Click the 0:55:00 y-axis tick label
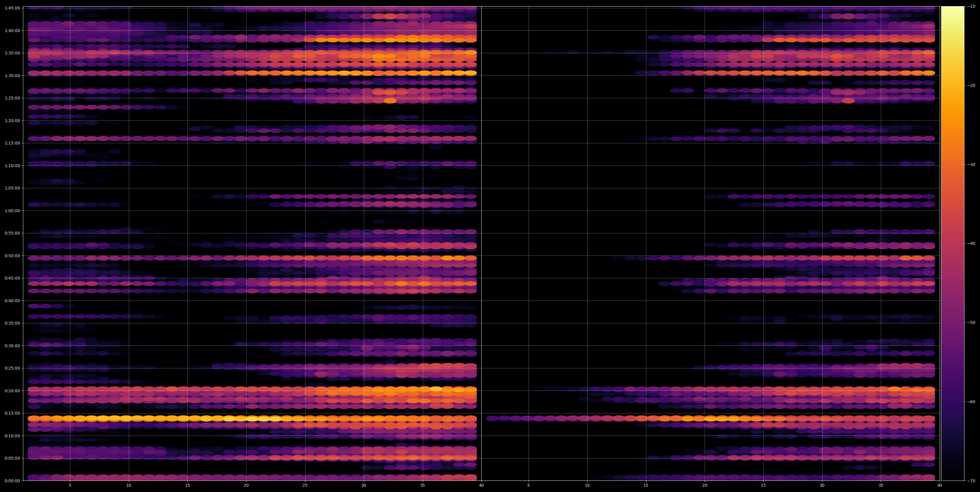This screenshot has height=492, width=980. (x=12, y=233)
